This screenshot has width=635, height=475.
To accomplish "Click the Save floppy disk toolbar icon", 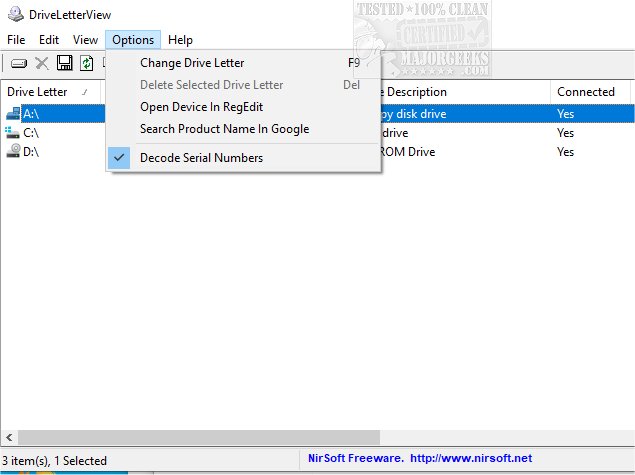I will point(64,63).
